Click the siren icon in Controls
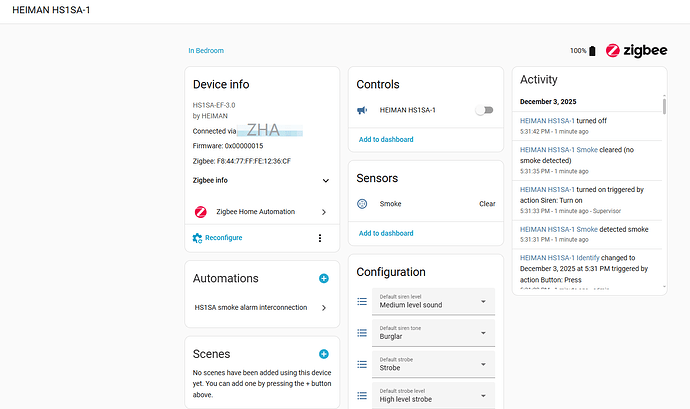The image size is (690, 409). [x=362, y=111]
